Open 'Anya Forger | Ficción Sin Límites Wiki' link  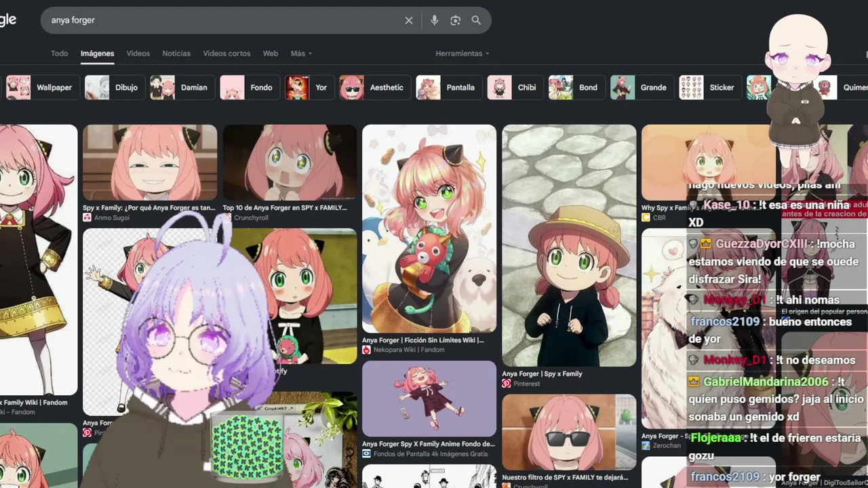423,340
